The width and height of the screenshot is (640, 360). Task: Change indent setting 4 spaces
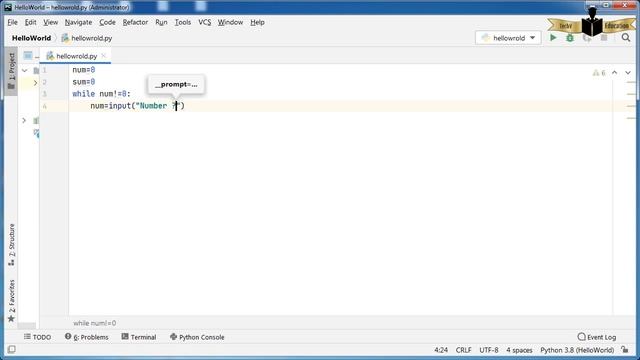click(x=519, y=350)
